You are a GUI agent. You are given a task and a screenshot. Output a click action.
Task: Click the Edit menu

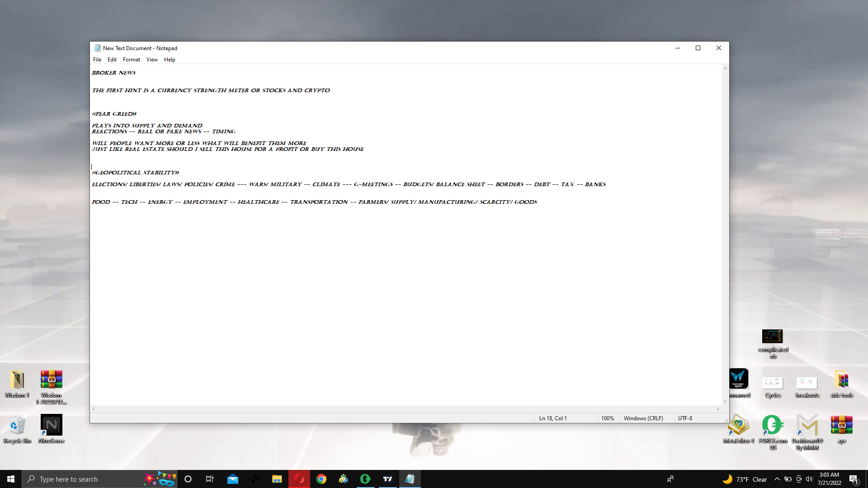point(112,60)
